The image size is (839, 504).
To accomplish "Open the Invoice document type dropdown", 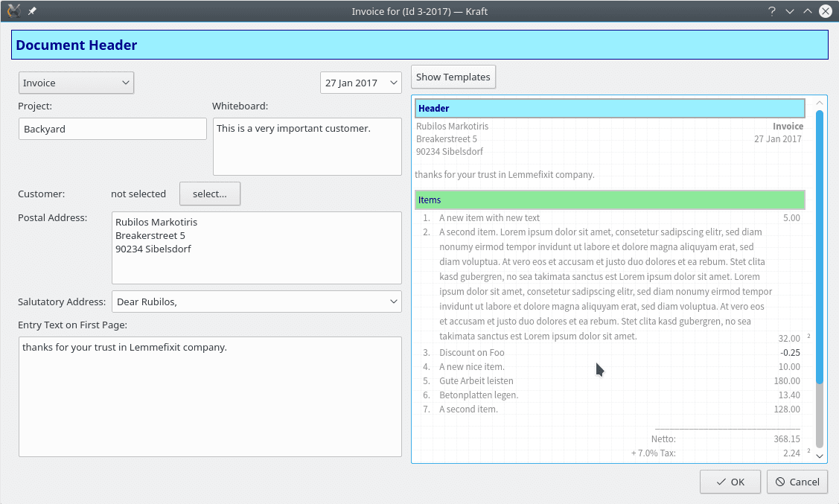I will tap(76, 83).
